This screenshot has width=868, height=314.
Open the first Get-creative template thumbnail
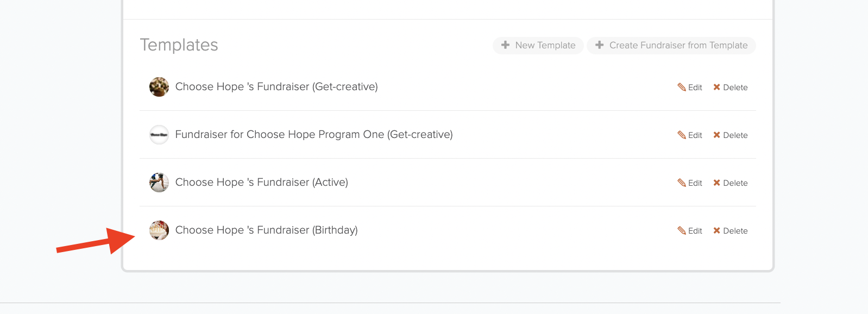point(159,87)
